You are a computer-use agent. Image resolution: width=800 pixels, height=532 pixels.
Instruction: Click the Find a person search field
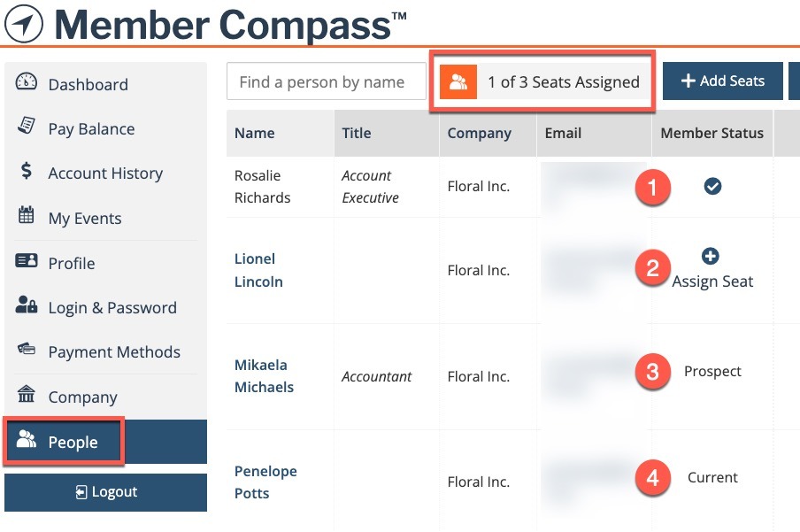326,81
